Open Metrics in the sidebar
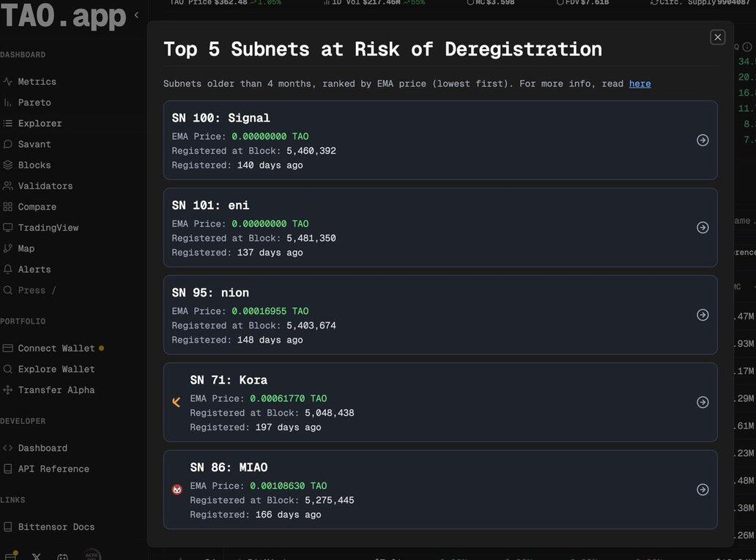 (37, 81)
